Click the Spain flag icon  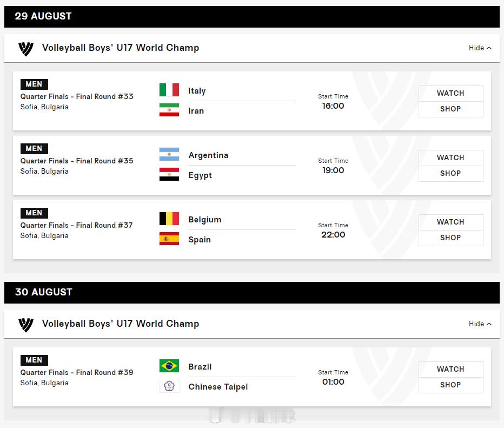pyautogui.click(x=169, y=239)
